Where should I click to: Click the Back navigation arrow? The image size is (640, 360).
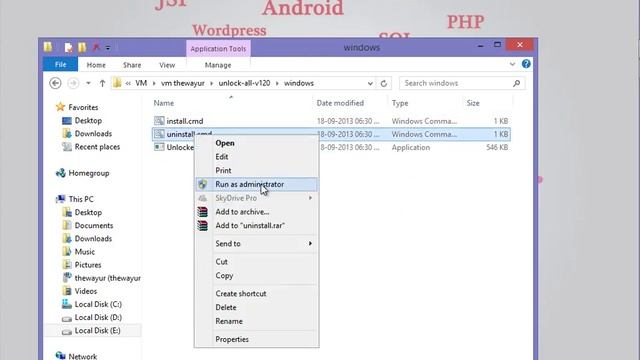click(55, 83)
